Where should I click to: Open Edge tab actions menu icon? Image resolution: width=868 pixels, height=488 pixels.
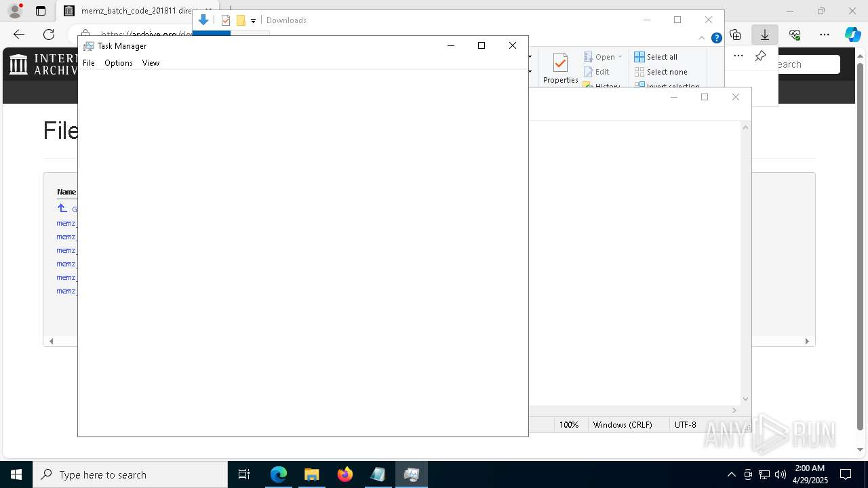[x=41, y=11]
